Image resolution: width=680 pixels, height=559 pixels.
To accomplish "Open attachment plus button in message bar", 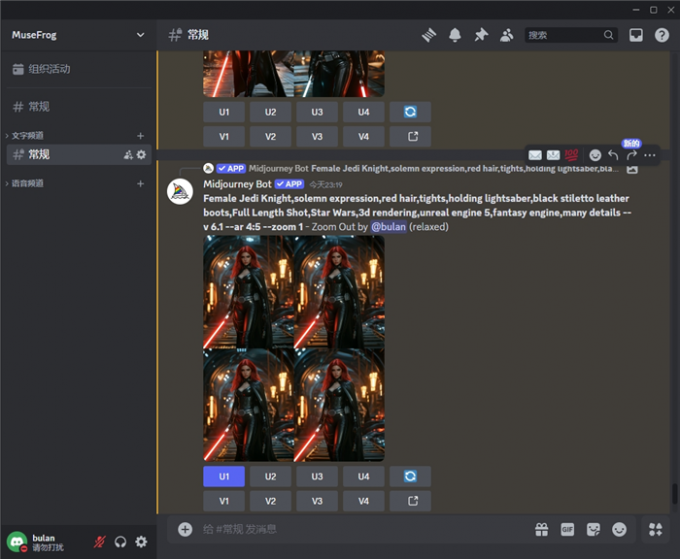I will (x=185, y=529).
